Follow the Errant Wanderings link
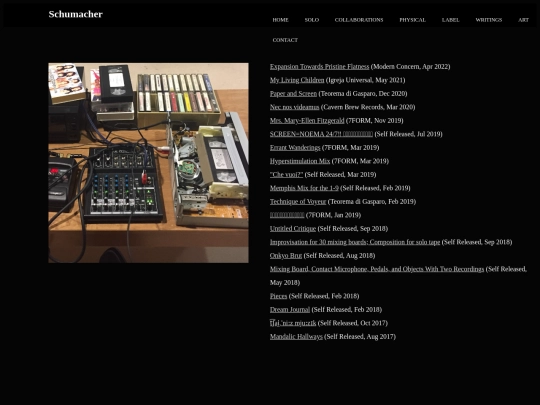Image resolution: width=540 pixels, height=405 pixels. 295,147
